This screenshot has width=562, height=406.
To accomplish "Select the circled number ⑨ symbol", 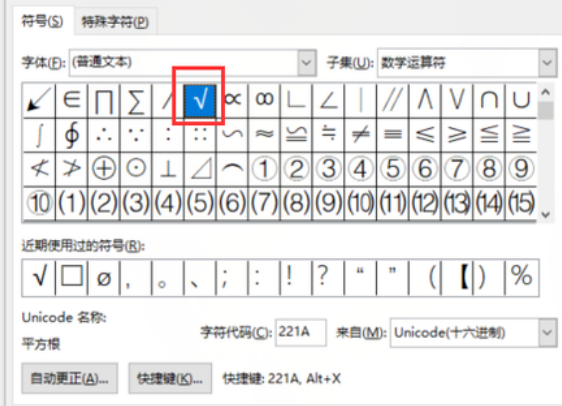I will click(521, 169).
